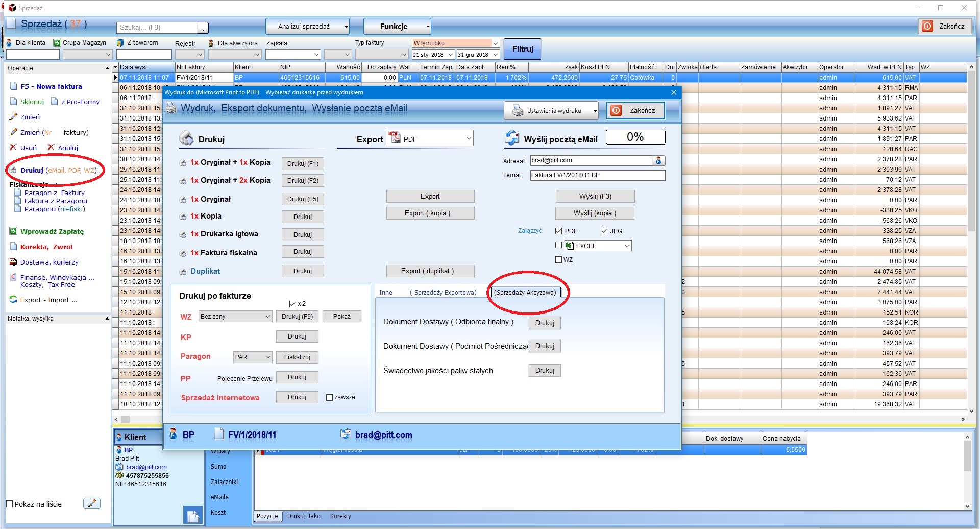The image size is (980, 529).
Task: Click the printer icon beside Ustawienia wydruku
Action: point(518,111)
